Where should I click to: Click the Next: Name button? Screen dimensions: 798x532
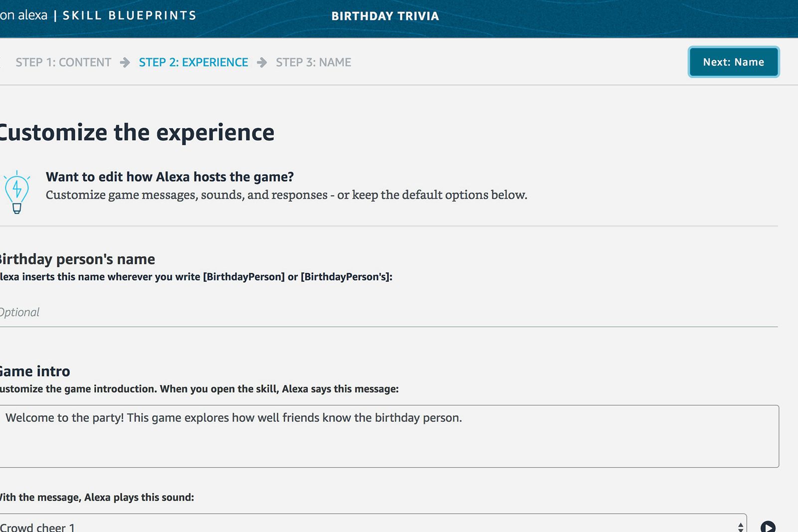coord(733,62)
